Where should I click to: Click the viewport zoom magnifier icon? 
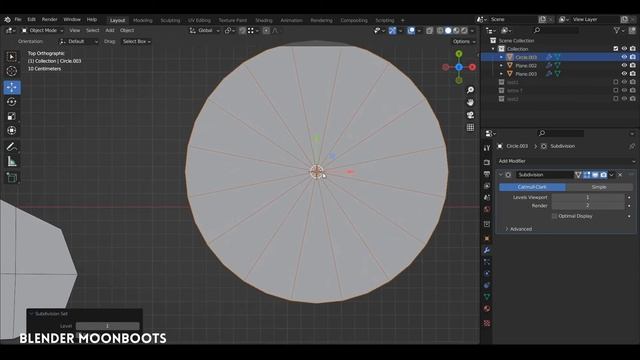(x=470, y=90)
